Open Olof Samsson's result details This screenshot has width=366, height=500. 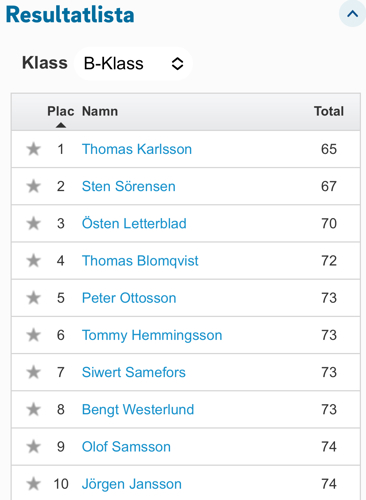point(126,447)
